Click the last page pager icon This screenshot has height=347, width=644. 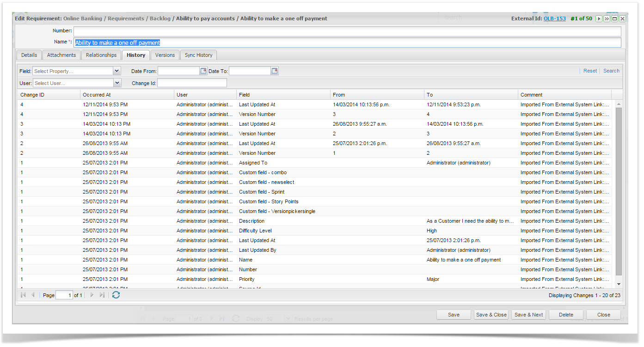tap(102, 295)
